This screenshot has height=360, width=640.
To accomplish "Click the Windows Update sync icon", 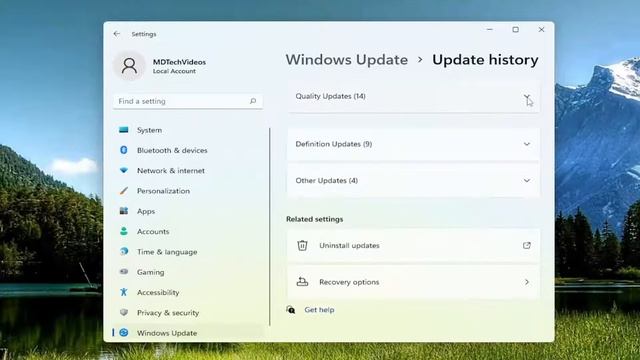I will [x=124, y=333].
